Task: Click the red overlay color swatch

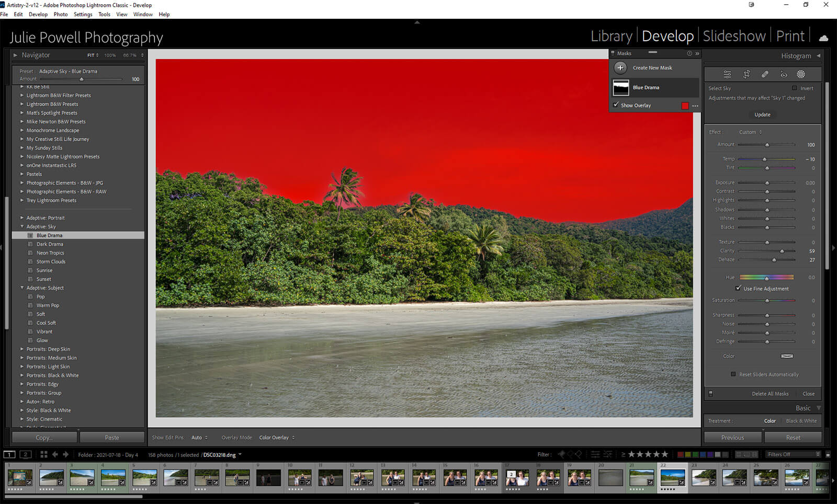Action: [x=685, y=106]
